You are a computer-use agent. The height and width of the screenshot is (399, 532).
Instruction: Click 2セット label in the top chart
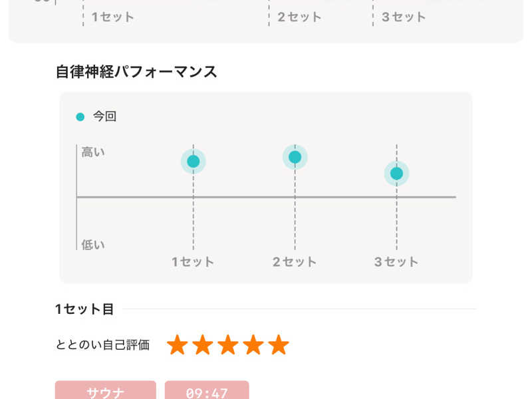[299, 17]
